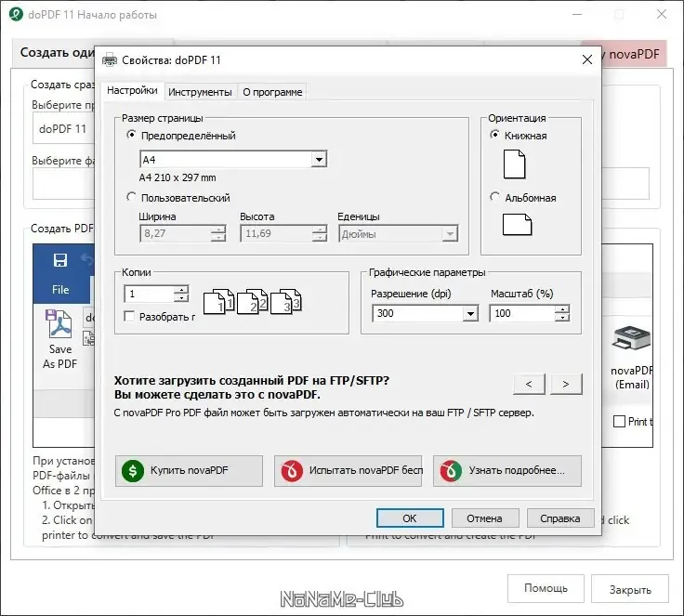Click the Save As PDF icon
Viewport: 684px width, 616px height.
pyautogui.click(x=59, y=323)
